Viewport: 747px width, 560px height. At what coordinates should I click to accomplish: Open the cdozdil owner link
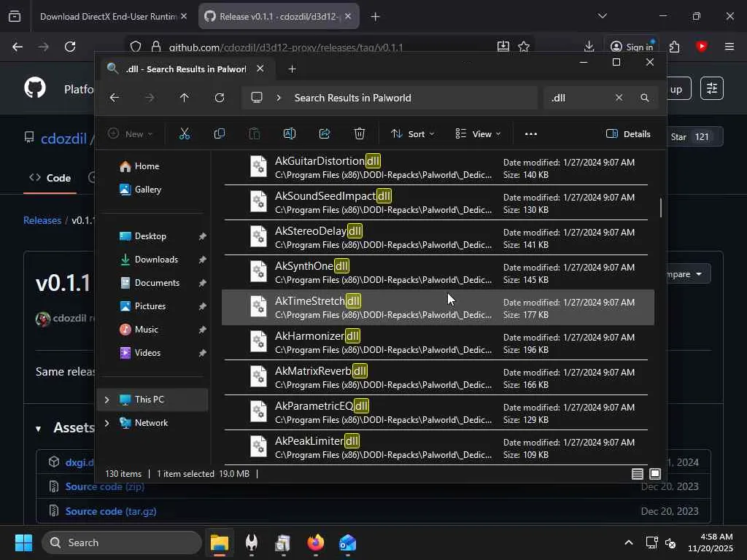pos(64,139)
